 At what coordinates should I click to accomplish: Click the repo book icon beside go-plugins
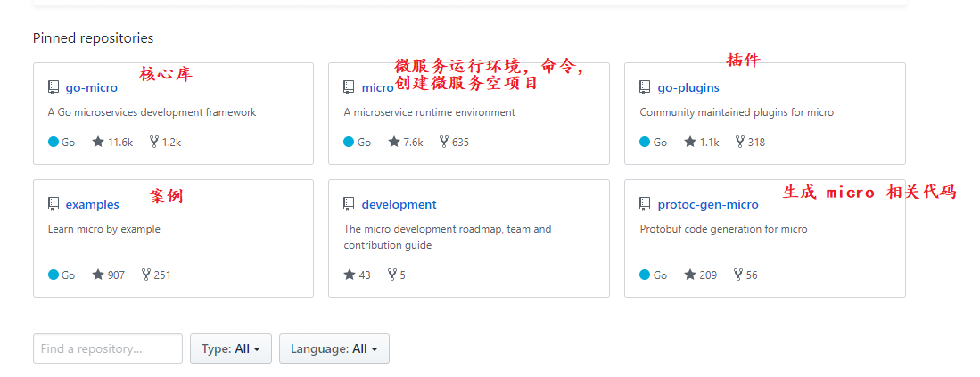click(x=646, y=87)
